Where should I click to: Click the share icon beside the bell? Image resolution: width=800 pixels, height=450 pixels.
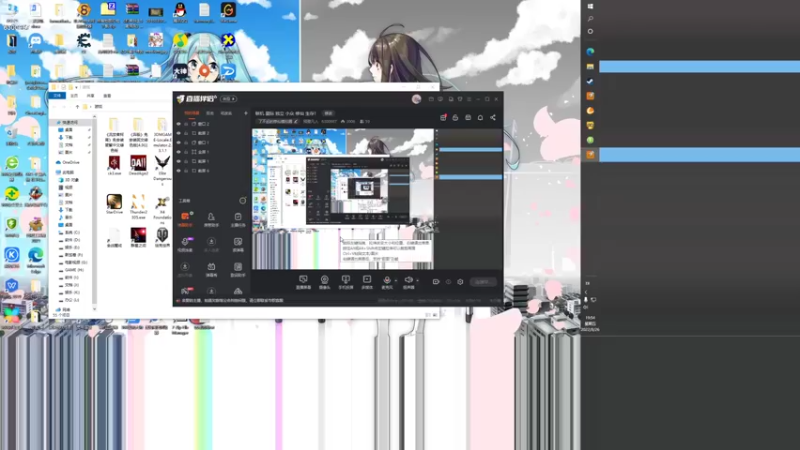coord(493,118)
